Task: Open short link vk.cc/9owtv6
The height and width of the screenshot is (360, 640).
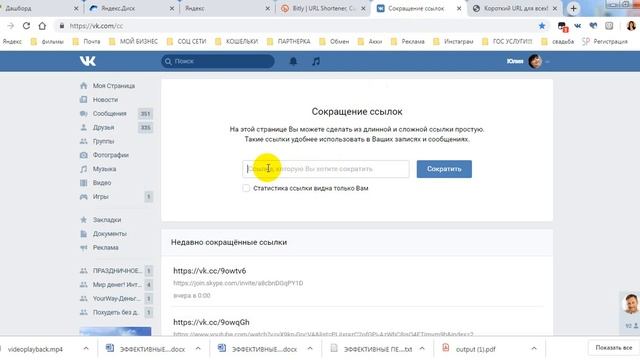Action: [x=209, y=271]
